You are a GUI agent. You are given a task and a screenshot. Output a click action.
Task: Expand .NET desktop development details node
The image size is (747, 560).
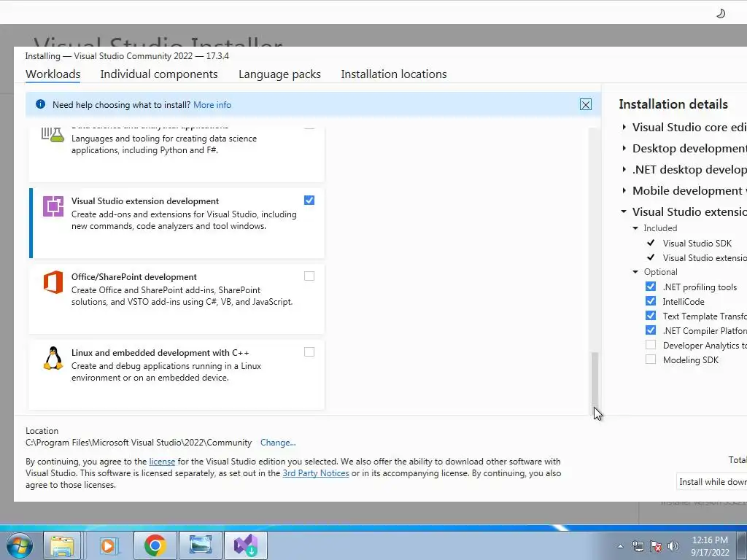point(624,169)
